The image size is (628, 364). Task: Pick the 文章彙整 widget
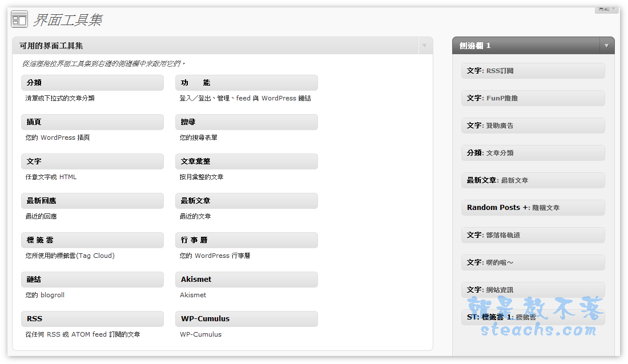click(246, 161)
